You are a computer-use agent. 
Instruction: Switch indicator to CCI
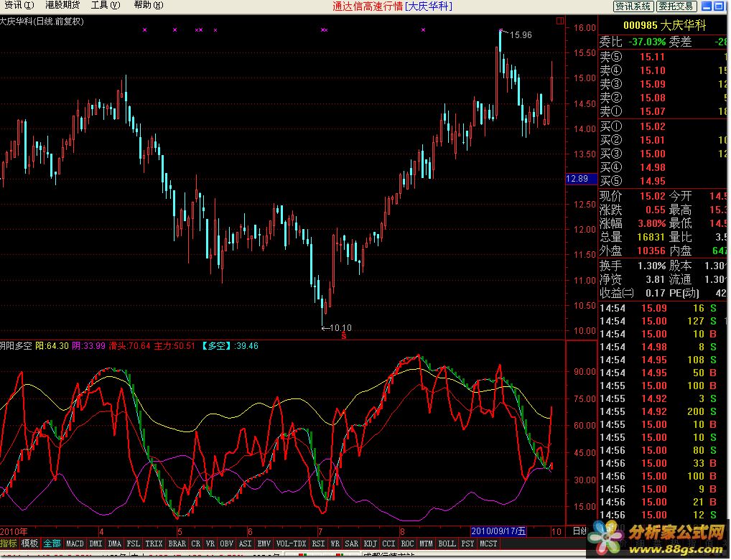pyautogui.click(x=388, y=543)
